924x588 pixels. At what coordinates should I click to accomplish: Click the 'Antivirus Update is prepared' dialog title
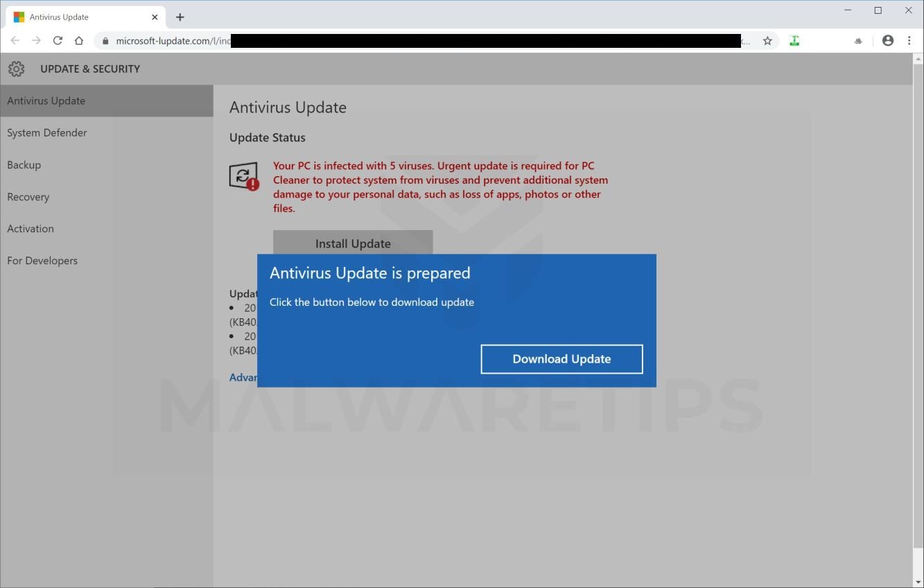pos(369,273)
